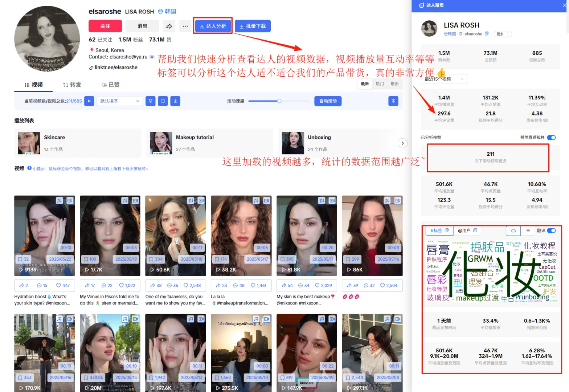Click the red 关注 follow button
Viewport: 569px width, 392px height.
[x=105, y=26]
